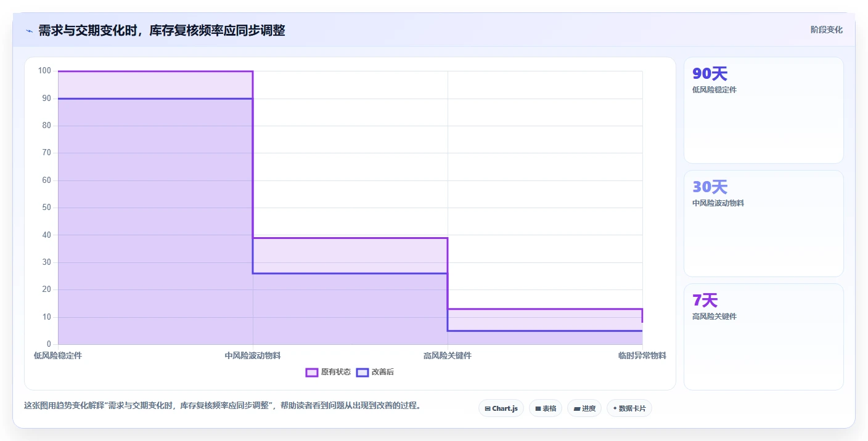Click the 表格 tag
868x441 pixels.
point(546,408)
